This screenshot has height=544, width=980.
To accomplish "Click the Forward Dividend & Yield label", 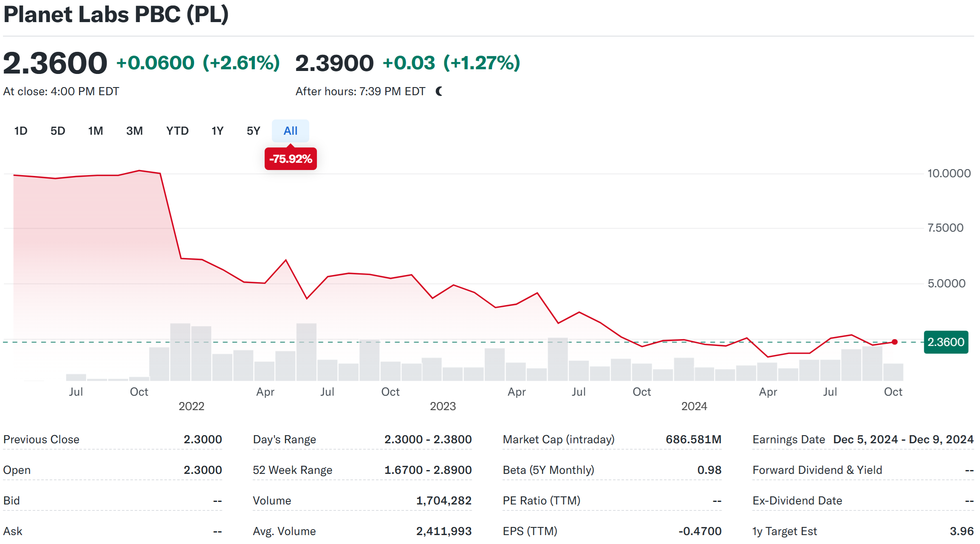I will click(x=817, y=470).
